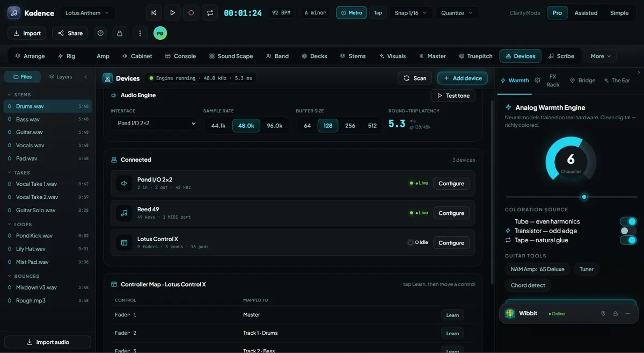Click the A minor key field
Image resolution: width=644 pixels, height=353 pixels.
click(316, 13)
